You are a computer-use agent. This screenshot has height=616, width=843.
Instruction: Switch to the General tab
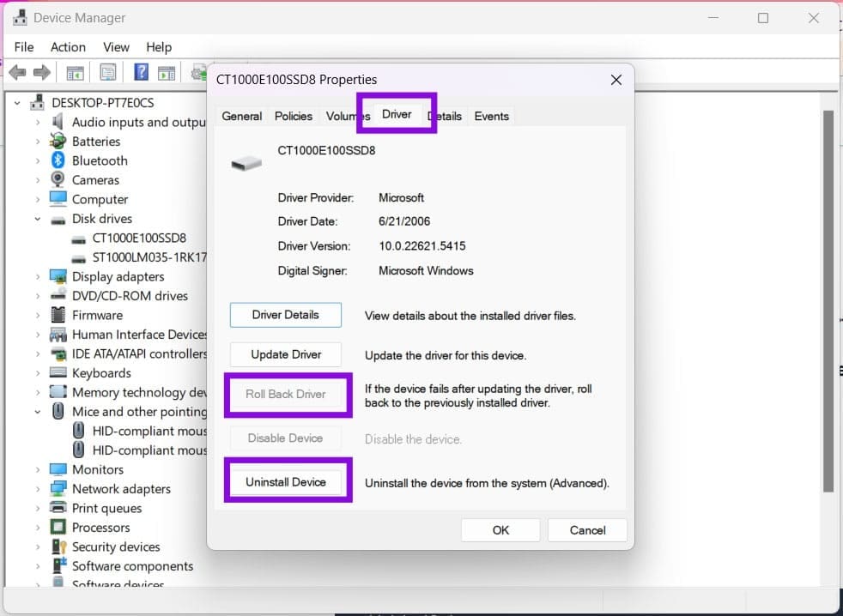click(242, 116)
